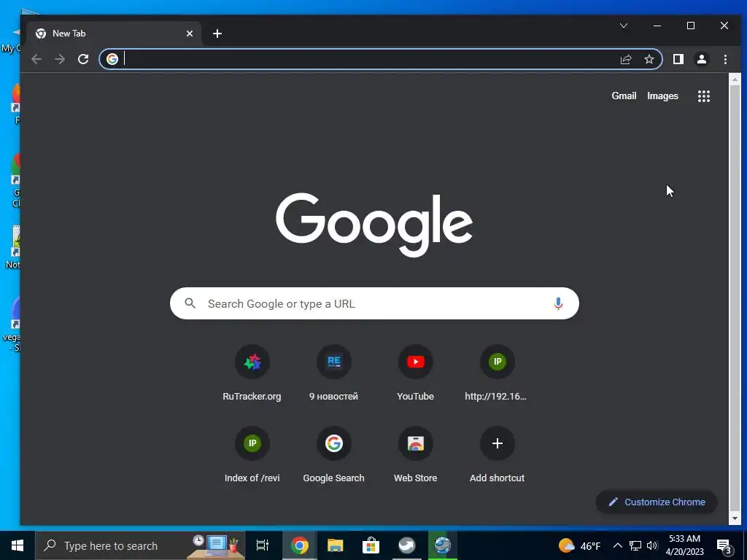Screen dimensions: 747x560
Task: Click the Search Google or type a URL box
Action: tap(374, 303)
